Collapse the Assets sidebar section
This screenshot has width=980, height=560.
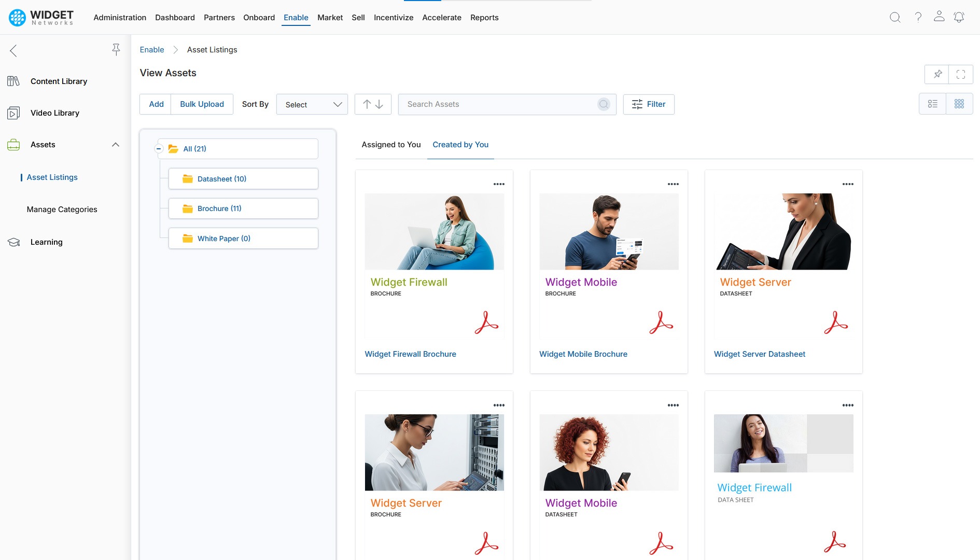coord(116,145)
